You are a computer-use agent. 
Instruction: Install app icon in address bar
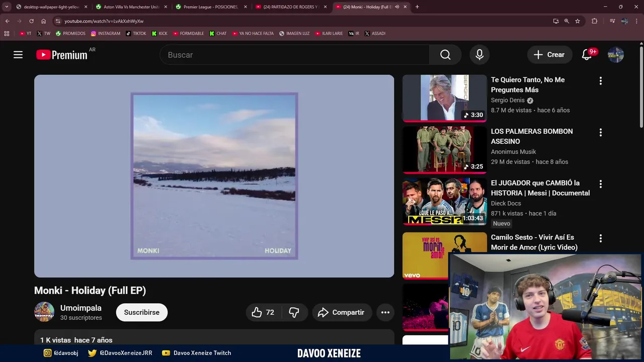click(x=556, y=21)
